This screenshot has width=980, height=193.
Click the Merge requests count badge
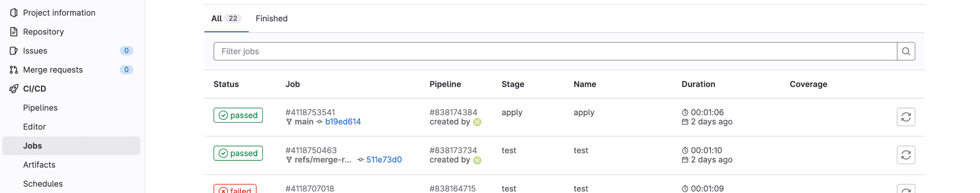pos(127,70)
